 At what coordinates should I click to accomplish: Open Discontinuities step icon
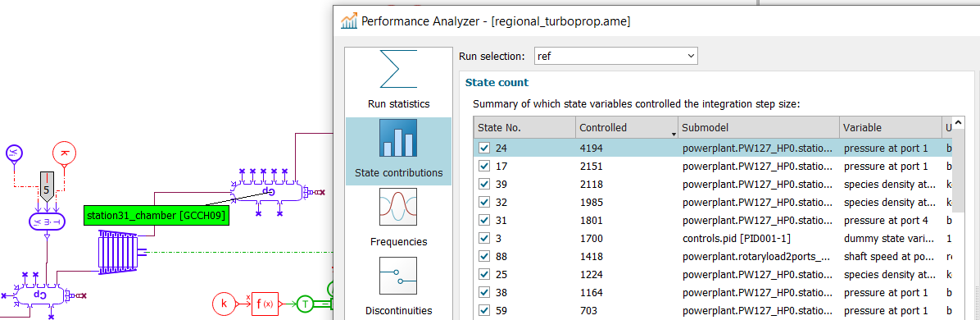pos(399,276)
